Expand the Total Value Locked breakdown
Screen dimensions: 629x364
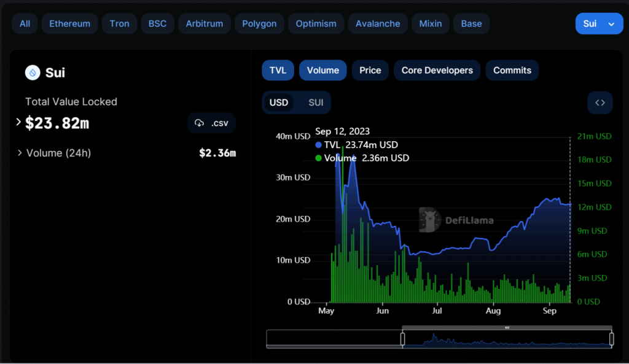(x=18, y=122)
